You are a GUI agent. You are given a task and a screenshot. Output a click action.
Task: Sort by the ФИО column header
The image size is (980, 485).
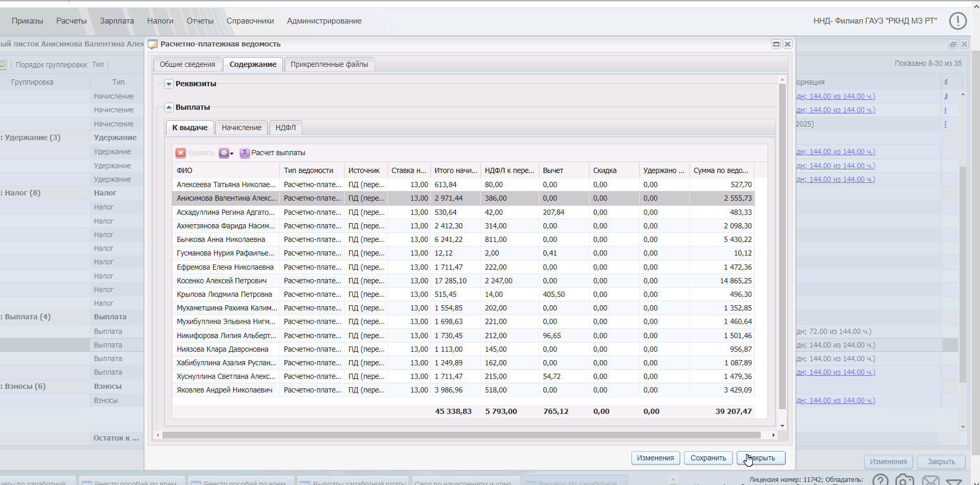point(226,170)
